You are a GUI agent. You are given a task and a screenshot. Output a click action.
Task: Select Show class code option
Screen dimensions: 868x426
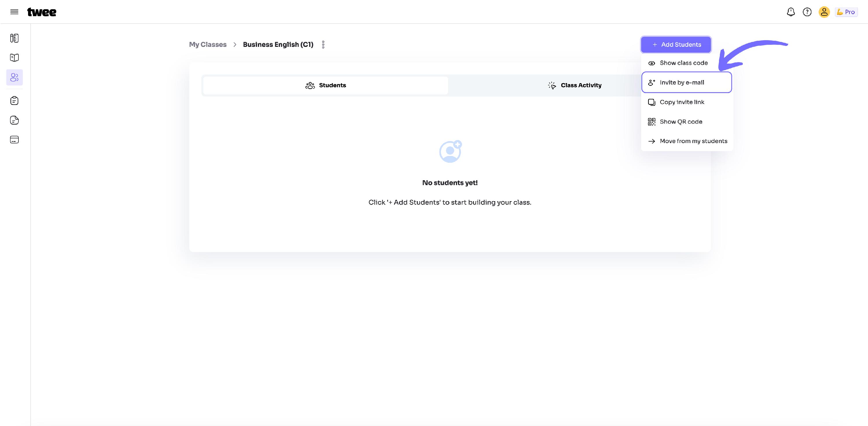(687, 63)
